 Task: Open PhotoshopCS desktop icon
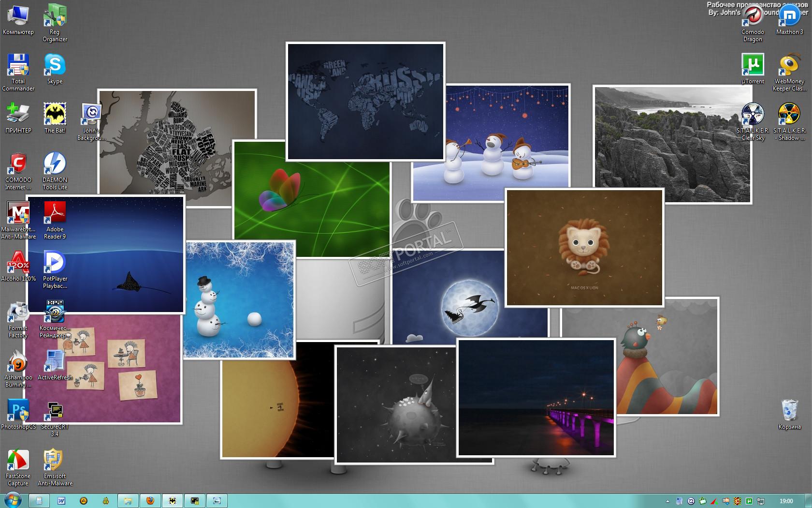18,414
